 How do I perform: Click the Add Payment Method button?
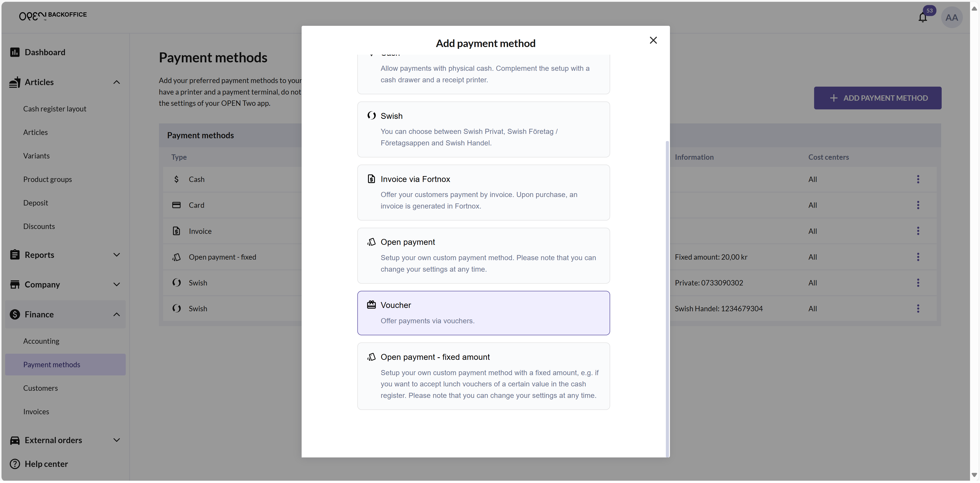877,98
